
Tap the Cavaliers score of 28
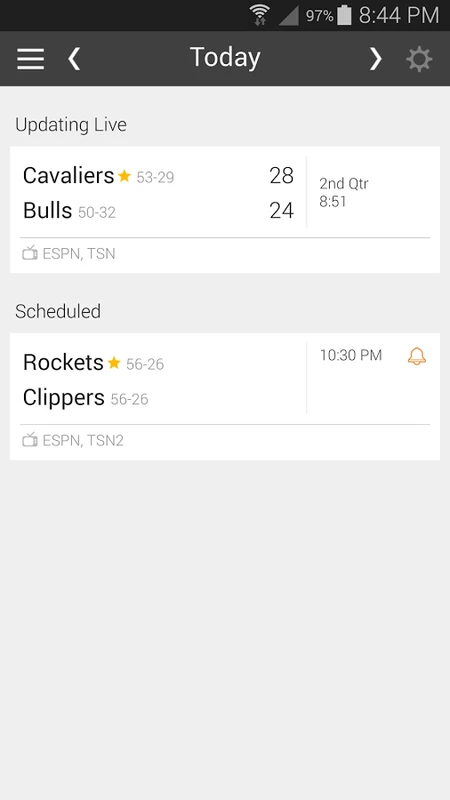pos(282,176)
